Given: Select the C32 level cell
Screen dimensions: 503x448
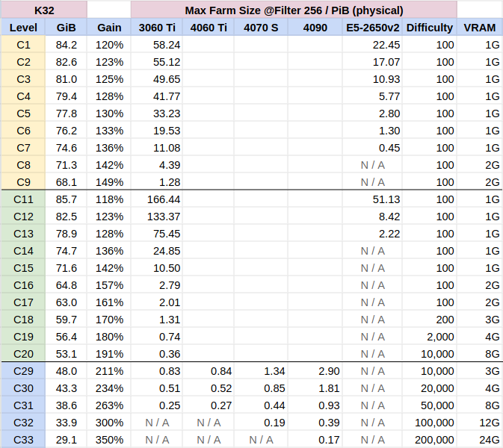Looking at the screenshot, I should point(23,423).
